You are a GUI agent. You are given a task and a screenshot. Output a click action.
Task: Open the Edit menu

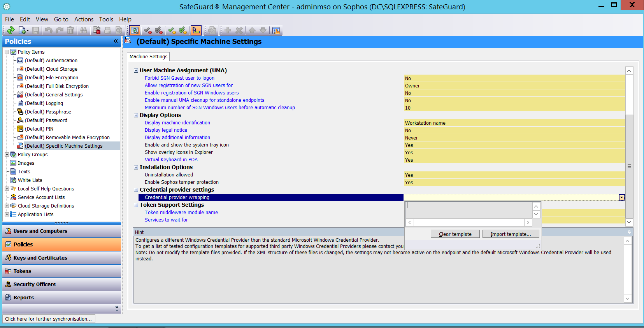(25, 19)
